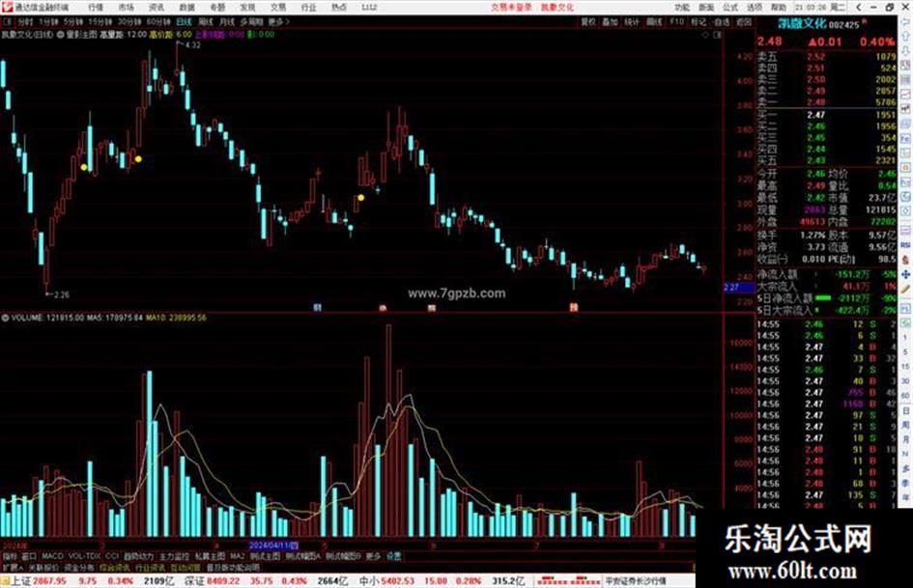Select the VOL-TDX indicator
This screenshot has height=588, width=913.
84,556
